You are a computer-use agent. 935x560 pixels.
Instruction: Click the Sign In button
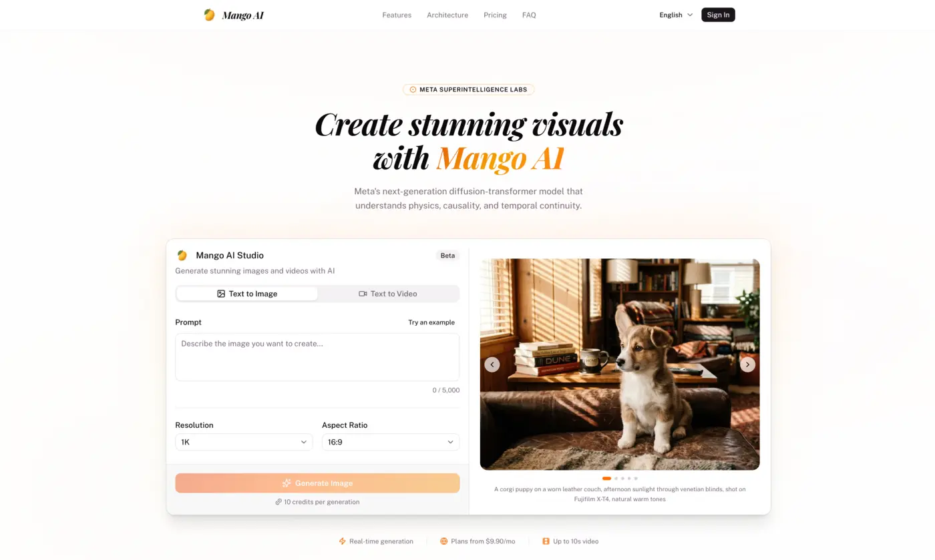pyautogui.click(x=718, y=15)
